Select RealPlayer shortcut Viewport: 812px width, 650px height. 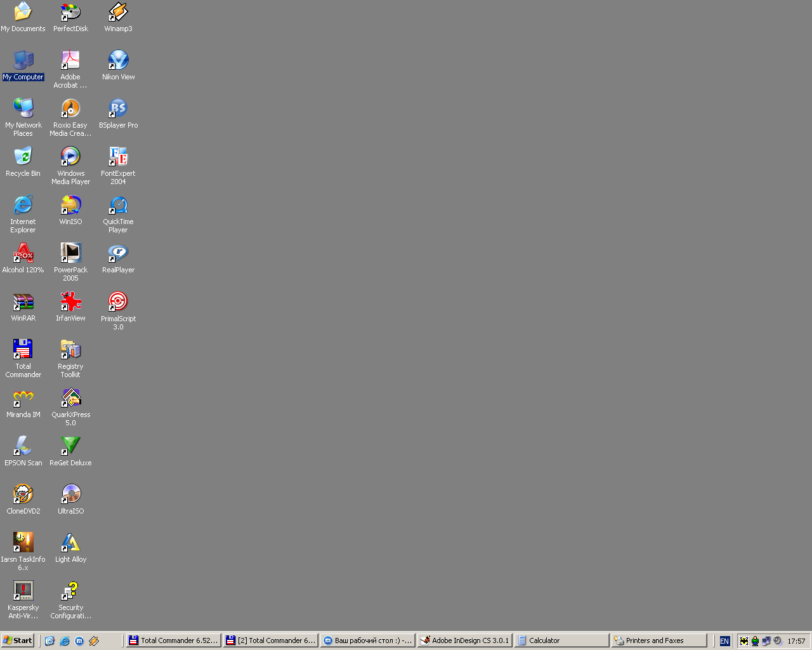(x=118, y=258)
